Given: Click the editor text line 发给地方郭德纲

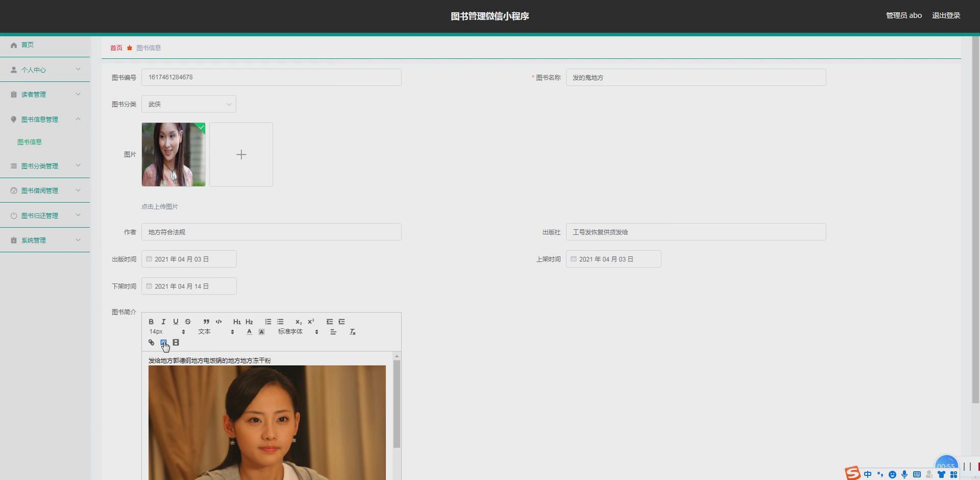Looking at the screenshot, I should [209, 361].
